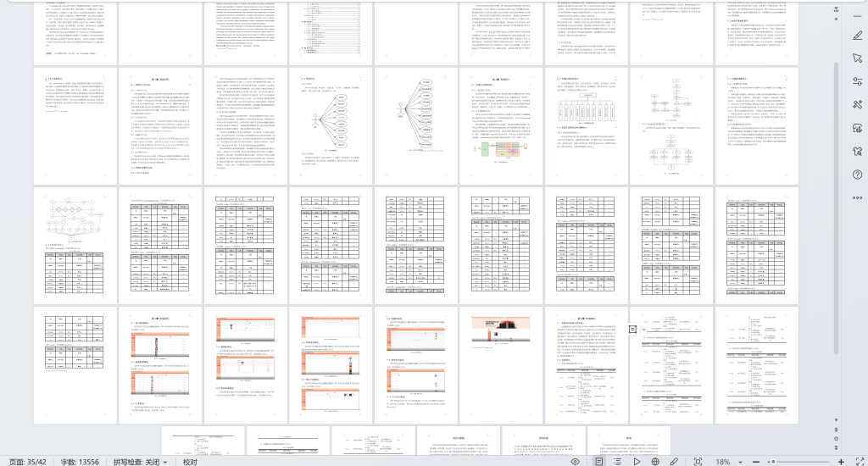The width and height of the screenshot is (868, 466).
Task: Toggle eye protection mode in status bar
Action: point(576,462)
